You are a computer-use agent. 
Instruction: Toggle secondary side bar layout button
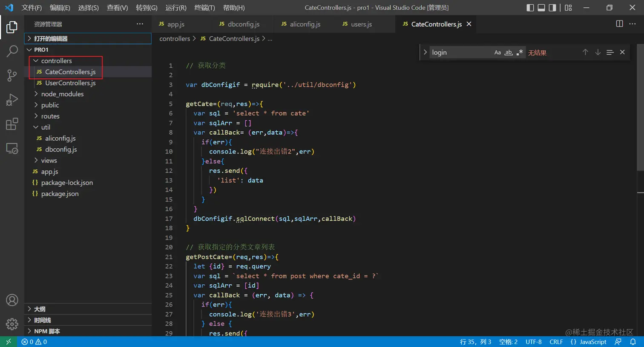(552, 8)
